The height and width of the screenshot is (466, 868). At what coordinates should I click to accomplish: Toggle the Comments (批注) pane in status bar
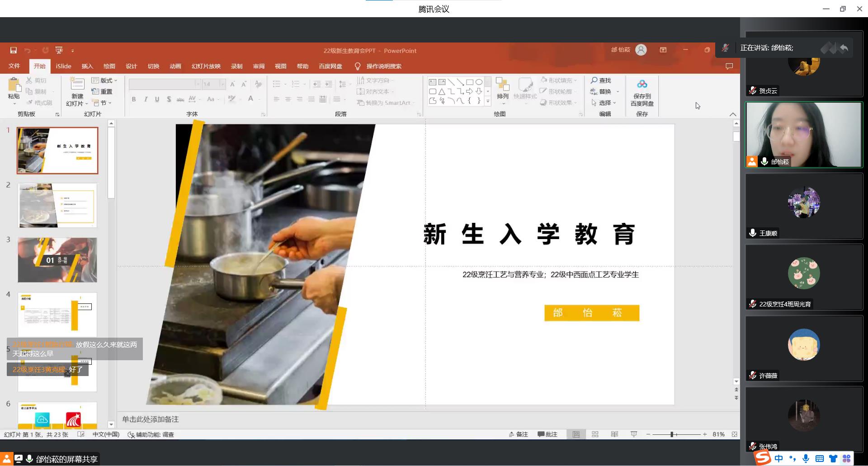coord(547,434)
